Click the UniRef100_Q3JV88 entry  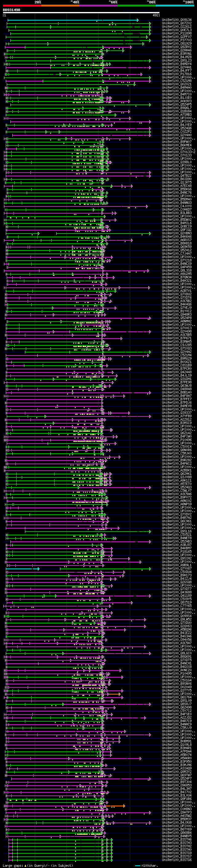point(176,477)
